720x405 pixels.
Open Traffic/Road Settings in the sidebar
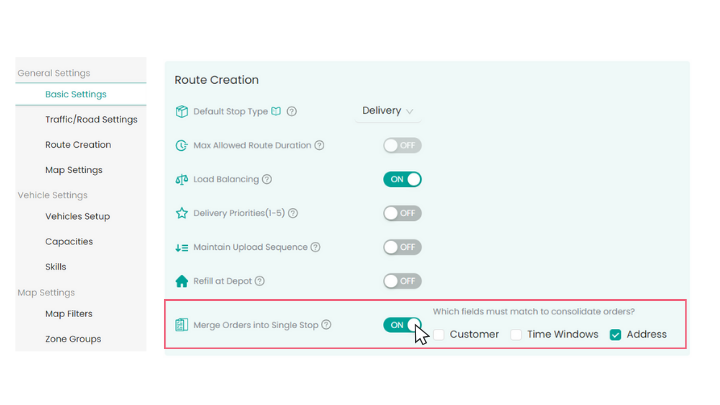coord(91,119)
